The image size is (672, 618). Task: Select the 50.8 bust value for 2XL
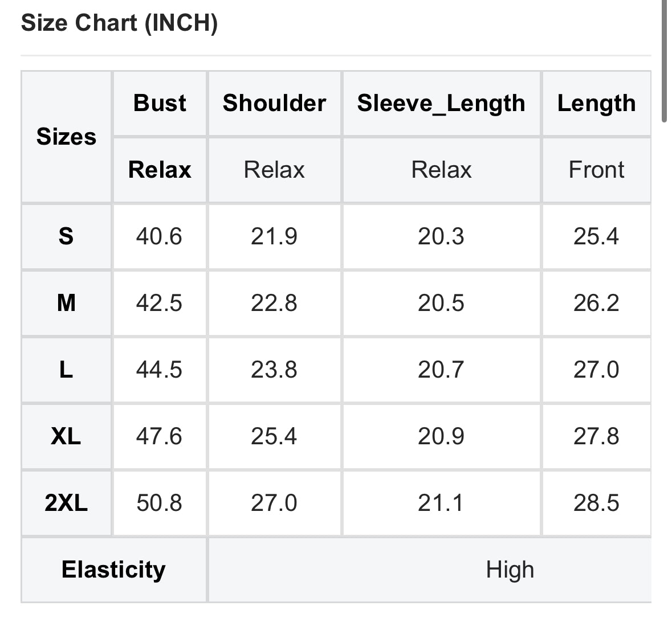pos(159,503)
